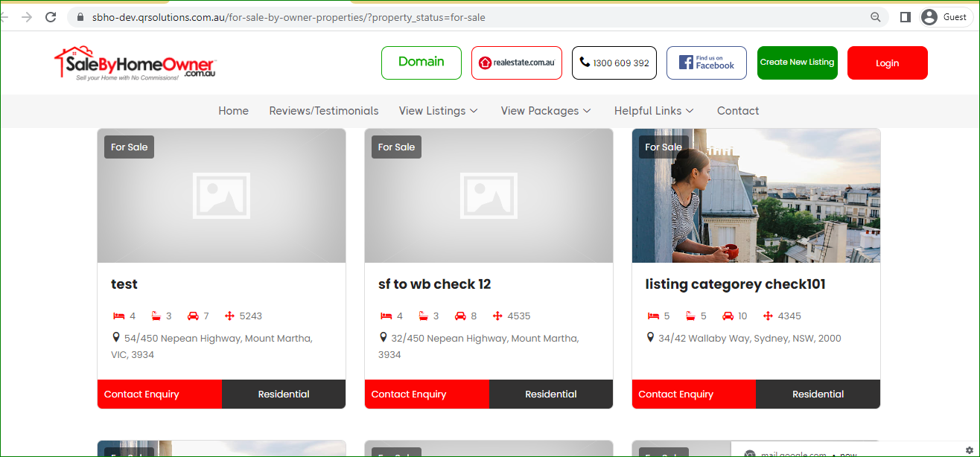
Task: Open the 'sf to wb check 12' listing title
Action: [434, 284]
